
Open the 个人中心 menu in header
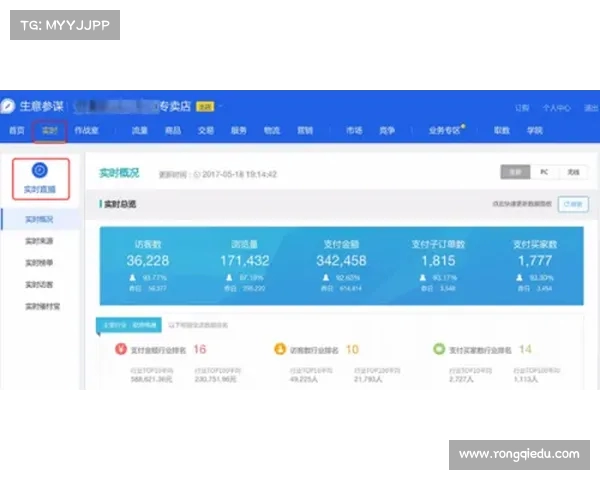tap(556, 107)
